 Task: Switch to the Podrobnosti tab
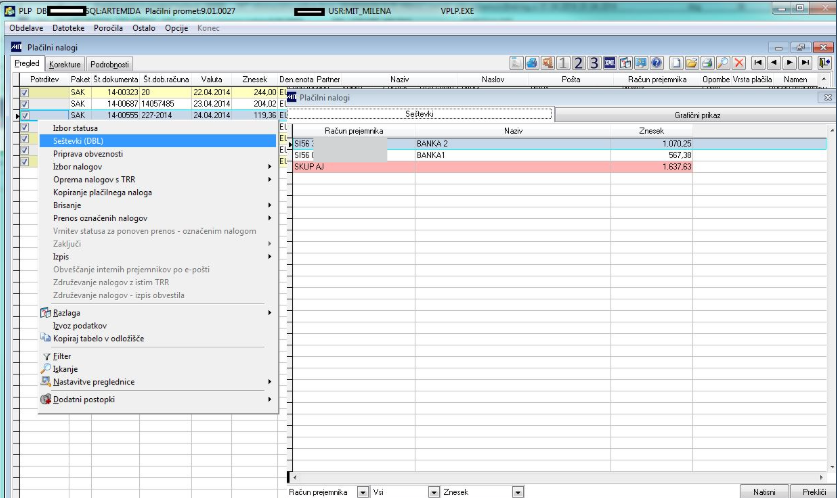(x=109, y=64)
